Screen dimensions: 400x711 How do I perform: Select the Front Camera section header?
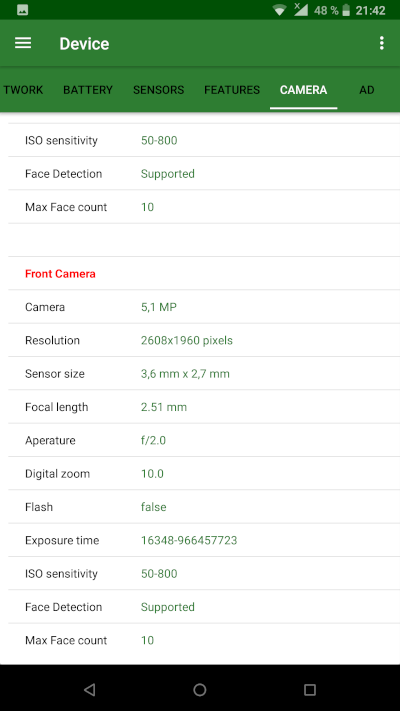60,274
